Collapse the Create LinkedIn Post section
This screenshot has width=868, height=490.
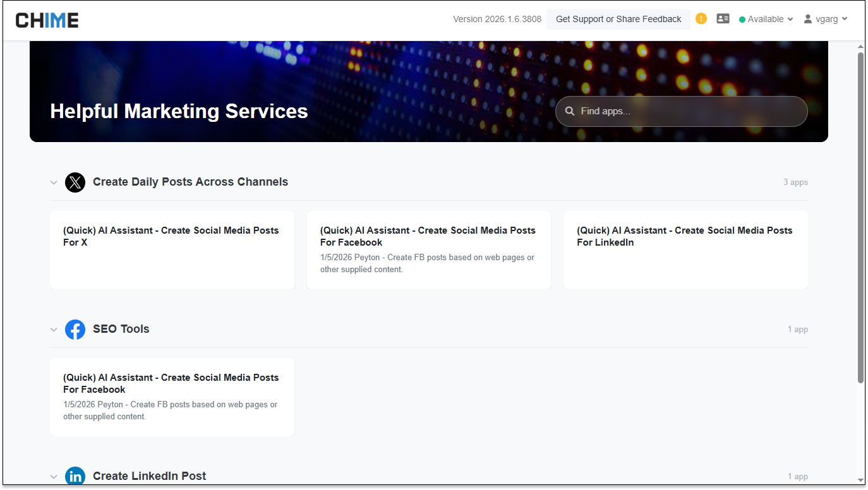pos(54,477)
